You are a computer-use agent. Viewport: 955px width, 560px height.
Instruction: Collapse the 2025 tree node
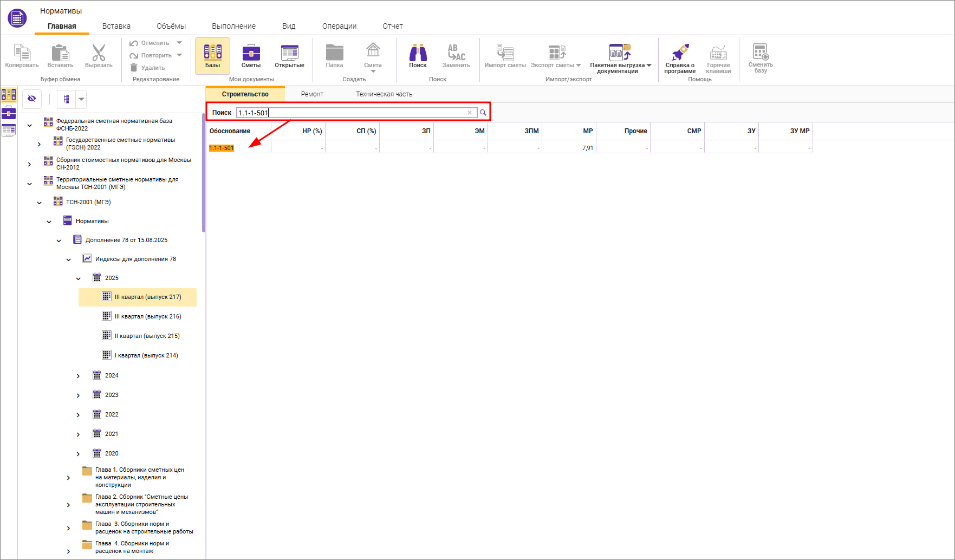79,278
